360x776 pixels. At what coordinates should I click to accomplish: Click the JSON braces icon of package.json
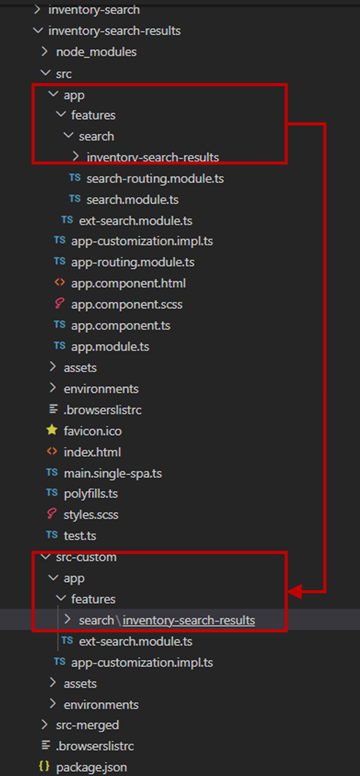(x=44, y=767)
